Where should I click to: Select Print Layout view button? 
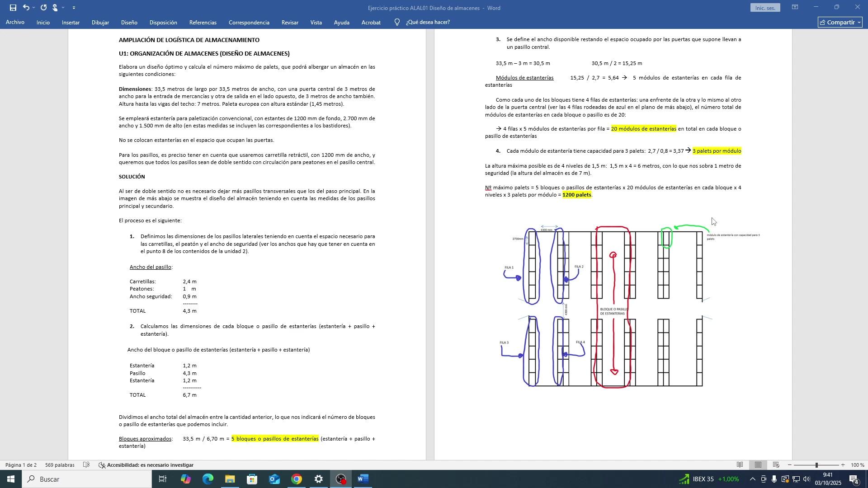(758, 465)
